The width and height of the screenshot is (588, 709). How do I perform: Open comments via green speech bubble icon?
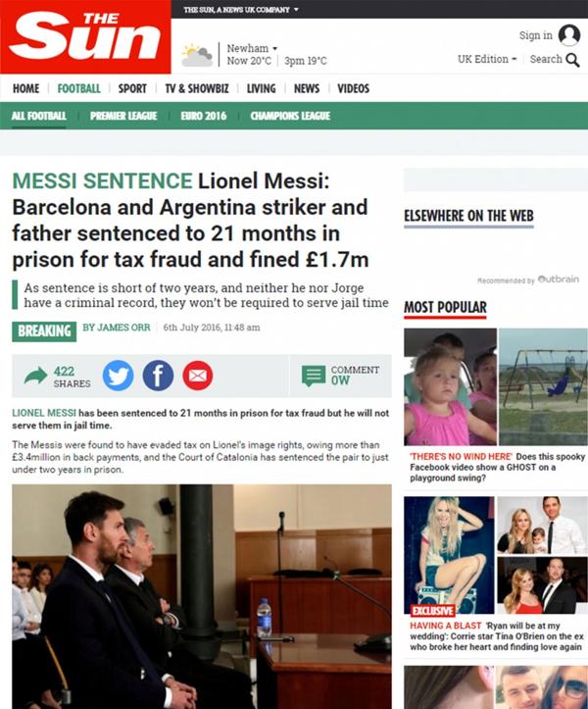point(314,376)
